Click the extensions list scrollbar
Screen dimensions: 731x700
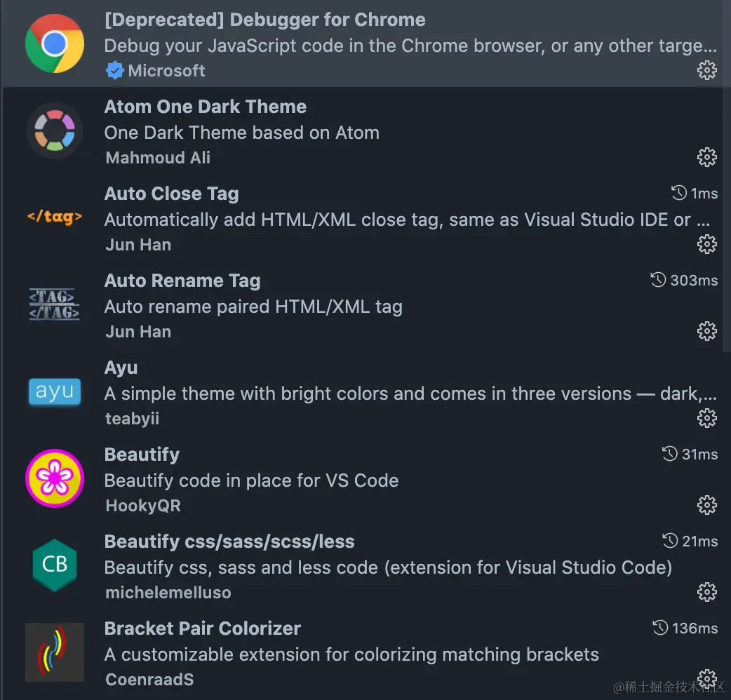pyautogui.click(x=727, y=175)
